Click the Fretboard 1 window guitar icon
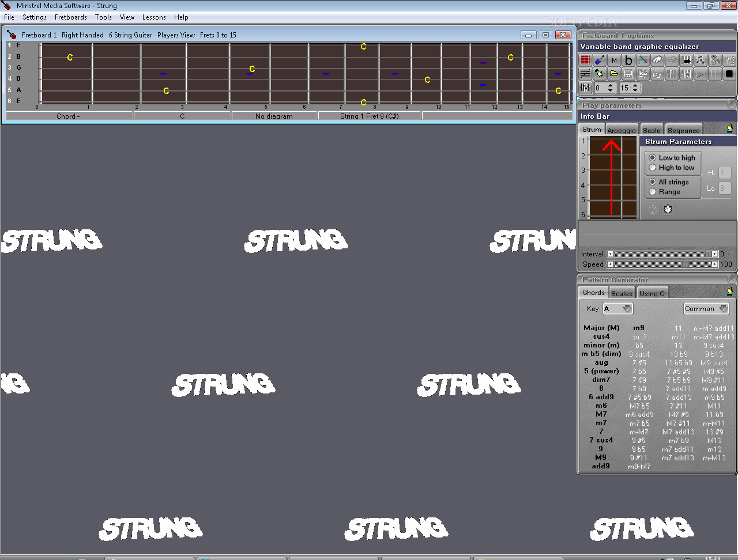 [x=12, y=35]
